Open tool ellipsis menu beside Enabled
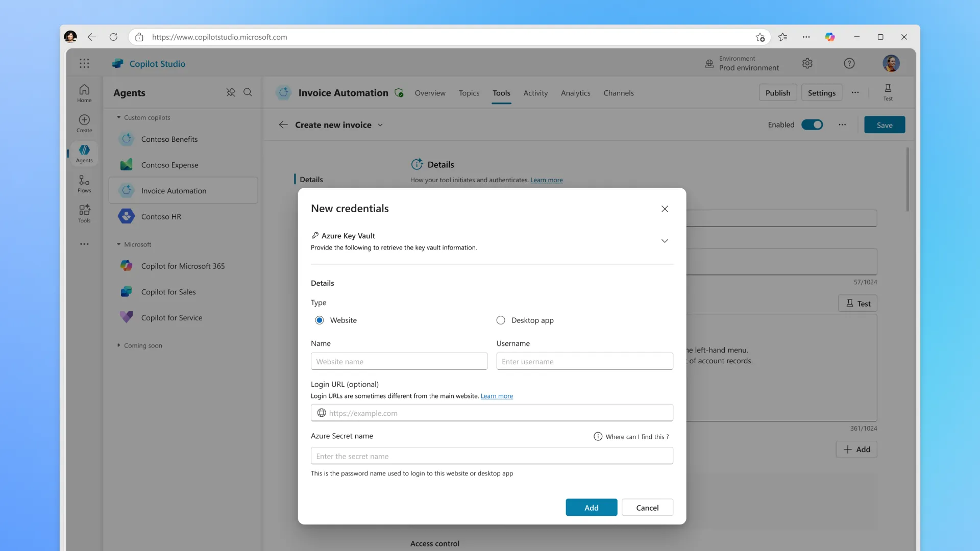Viewport: 980px width, 551px height. 842,124
